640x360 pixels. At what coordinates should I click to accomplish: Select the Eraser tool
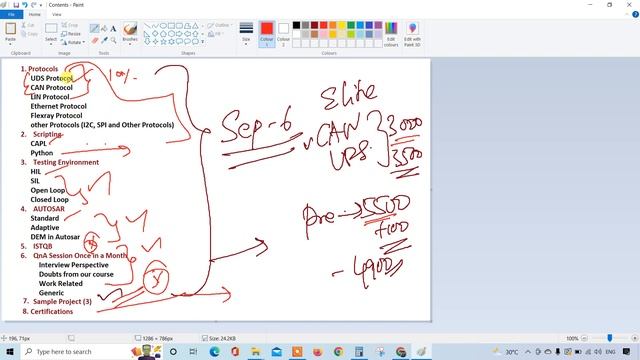click(95, 40)
